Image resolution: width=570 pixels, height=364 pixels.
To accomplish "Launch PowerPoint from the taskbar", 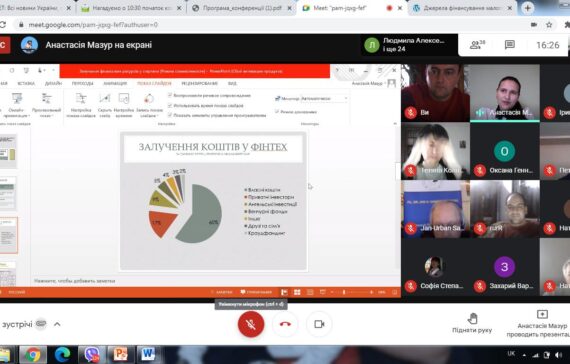I will click(120, 355).
